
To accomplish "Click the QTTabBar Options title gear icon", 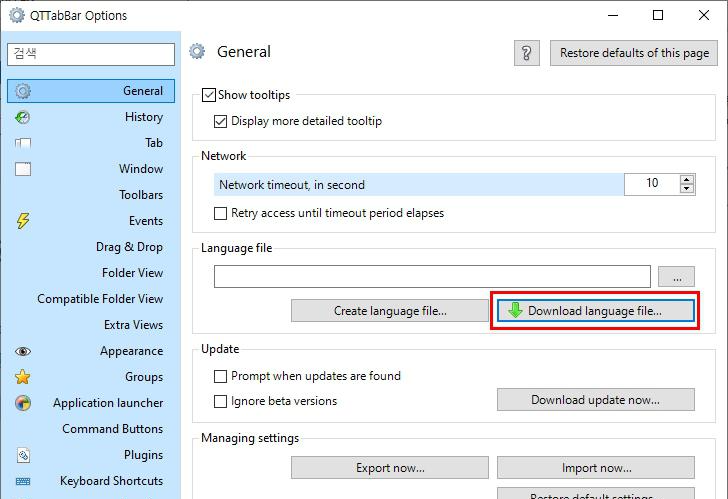I will pos(17,15).
